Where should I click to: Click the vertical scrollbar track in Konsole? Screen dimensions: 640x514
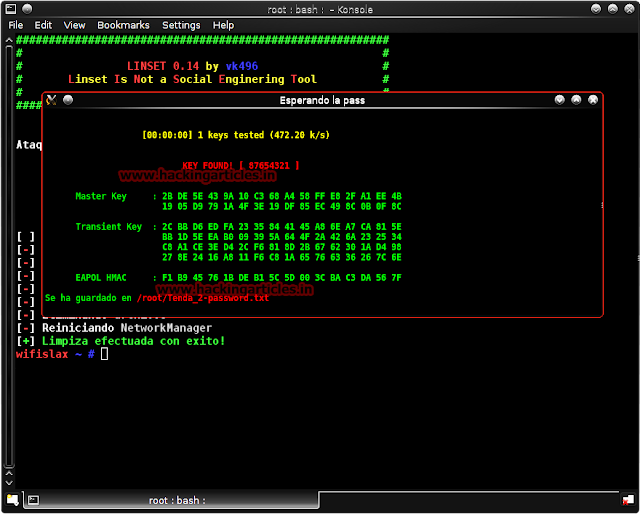pyautogui.click(x=9, y=257)
